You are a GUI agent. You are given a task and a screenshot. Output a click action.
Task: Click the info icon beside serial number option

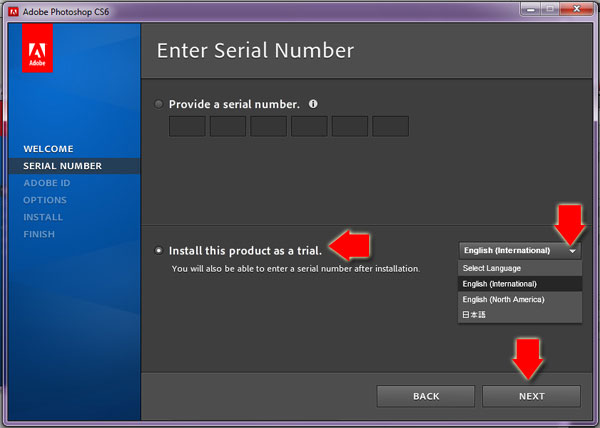[313, 103]
